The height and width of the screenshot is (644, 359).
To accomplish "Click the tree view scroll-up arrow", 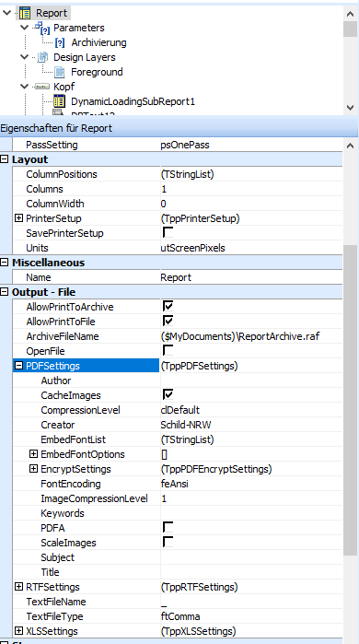I will (351, 14).
